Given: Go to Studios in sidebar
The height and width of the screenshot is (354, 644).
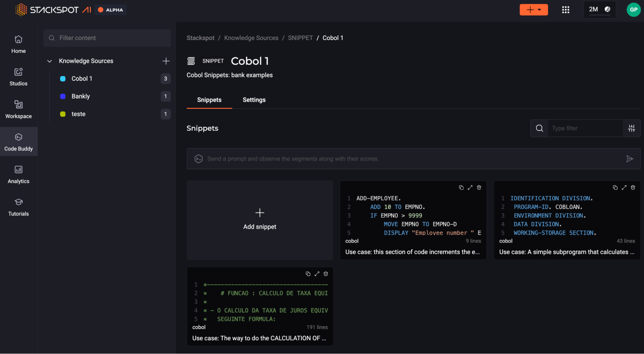Looking at the screenshot, I should [x=18, y=77].
